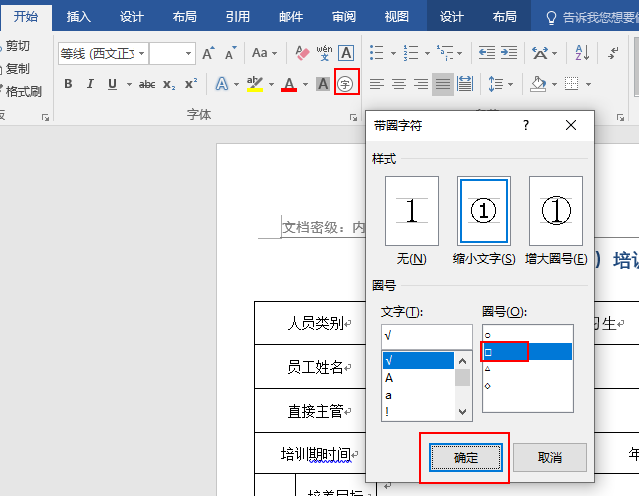639x496 pixels.
Task: Apply superscript formatting
Action: (190, 84)
